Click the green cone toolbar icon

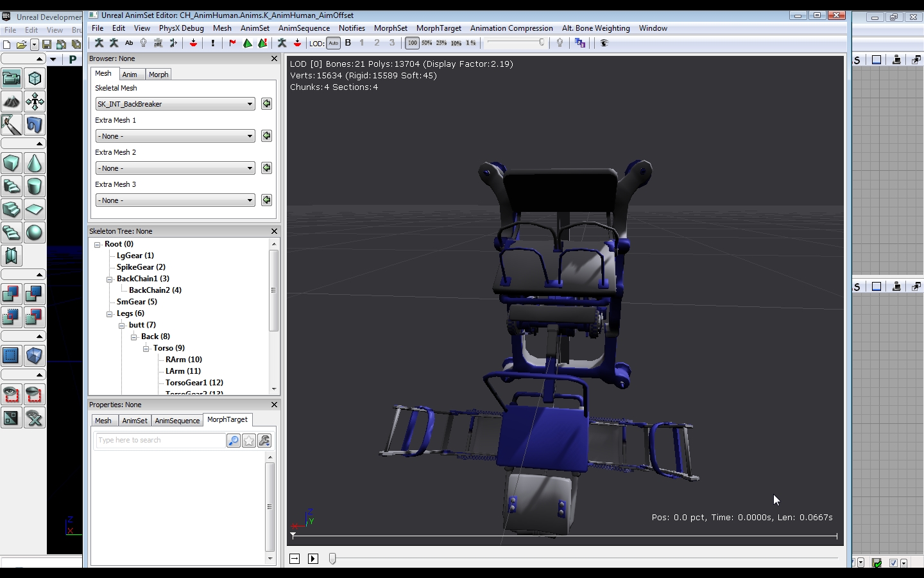coord(248,43)
